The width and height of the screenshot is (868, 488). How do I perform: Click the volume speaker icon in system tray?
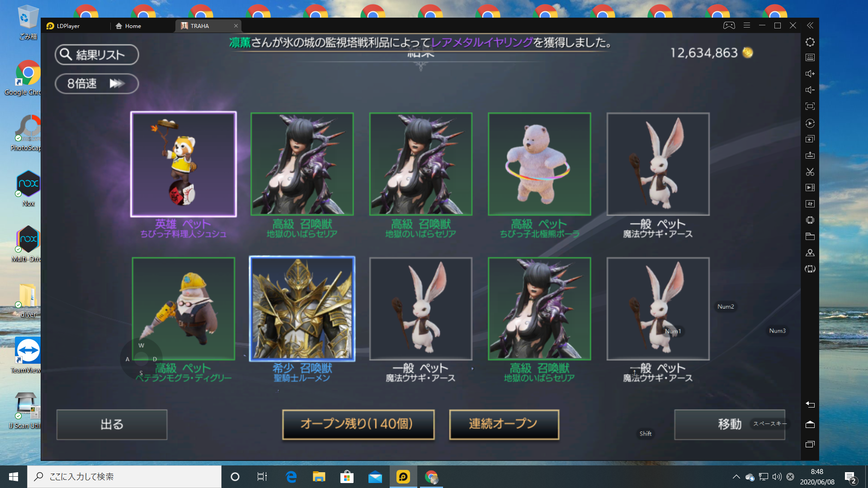coord(777,477)
